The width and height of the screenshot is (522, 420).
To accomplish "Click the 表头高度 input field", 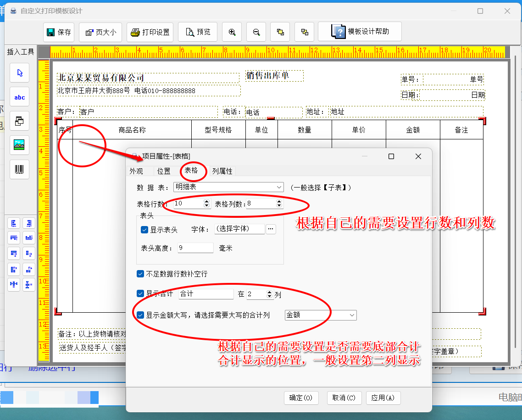I will [x=195, y=248].
